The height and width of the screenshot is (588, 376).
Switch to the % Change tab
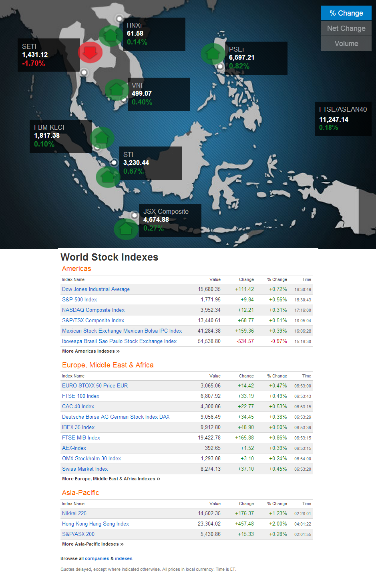[x=346, y=13]
